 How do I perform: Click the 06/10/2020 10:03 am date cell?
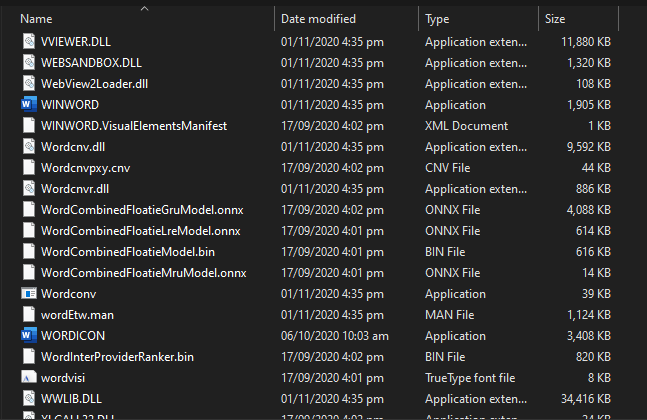[x=335, y=336]
